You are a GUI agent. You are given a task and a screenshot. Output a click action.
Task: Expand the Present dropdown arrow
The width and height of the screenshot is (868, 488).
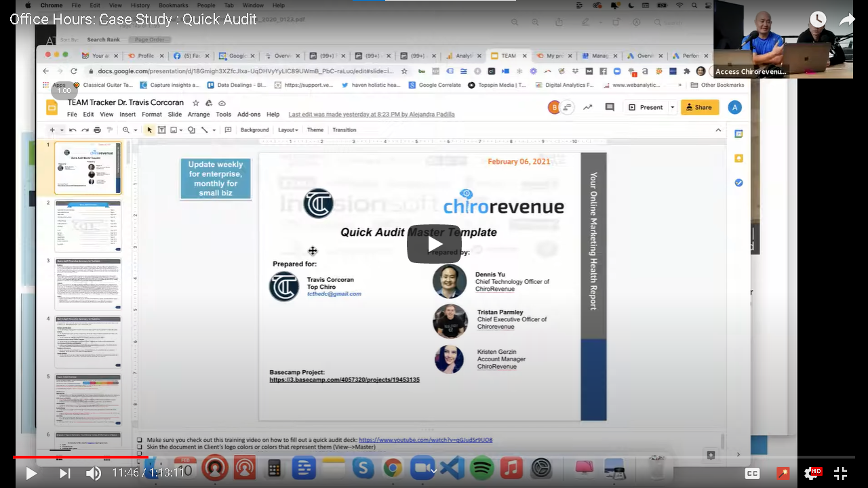(673, 107)
